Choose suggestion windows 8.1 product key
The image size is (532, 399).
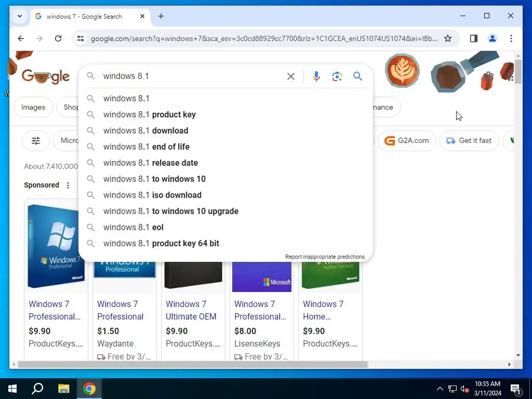(x=225, y=115)
